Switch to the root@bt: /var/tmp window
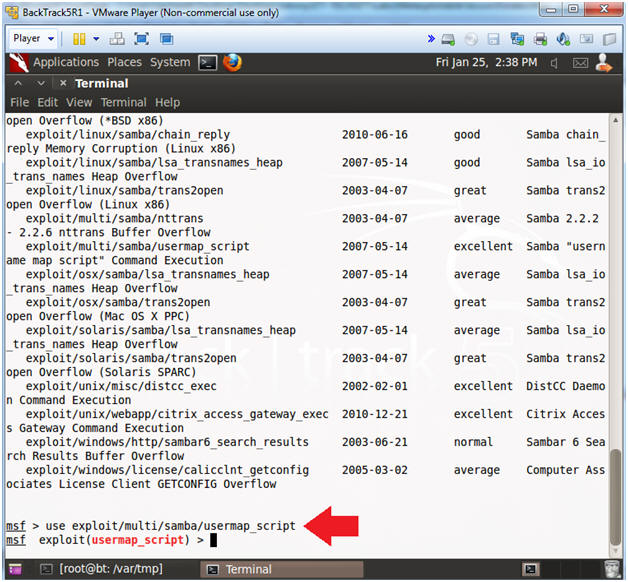Screen dimensions: 628x582 [x=103, y=569]
